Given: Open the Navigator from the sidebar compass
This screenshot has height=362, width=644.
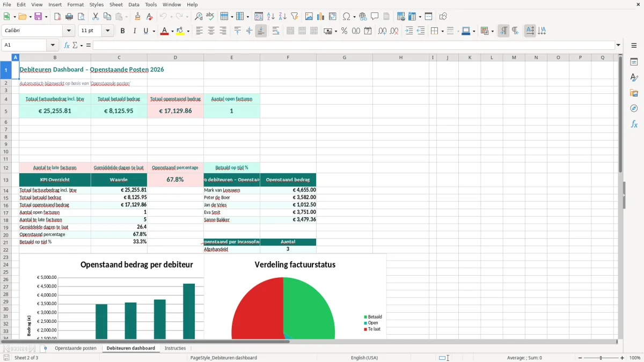Looking at the screenshot, I should 634,108.
